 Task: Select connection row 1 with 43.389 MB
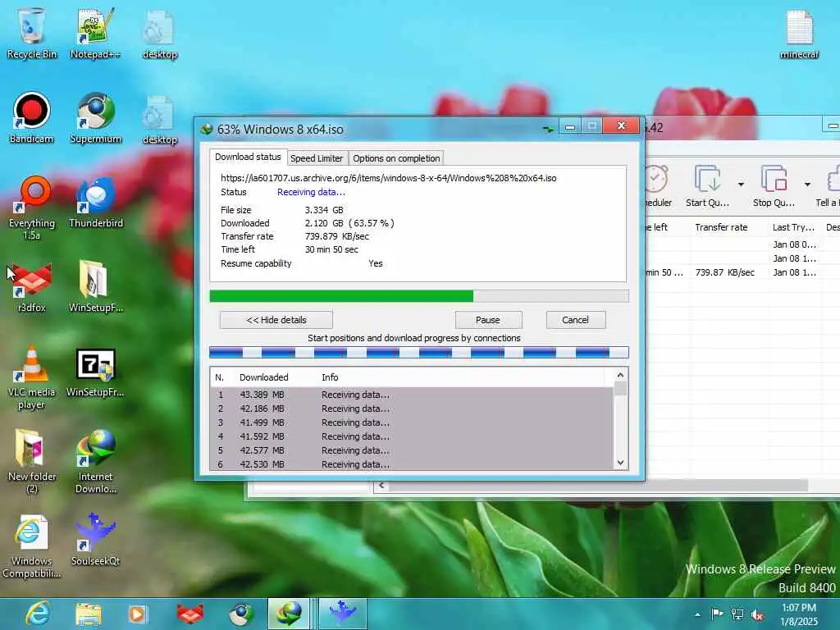click(412, 395)
